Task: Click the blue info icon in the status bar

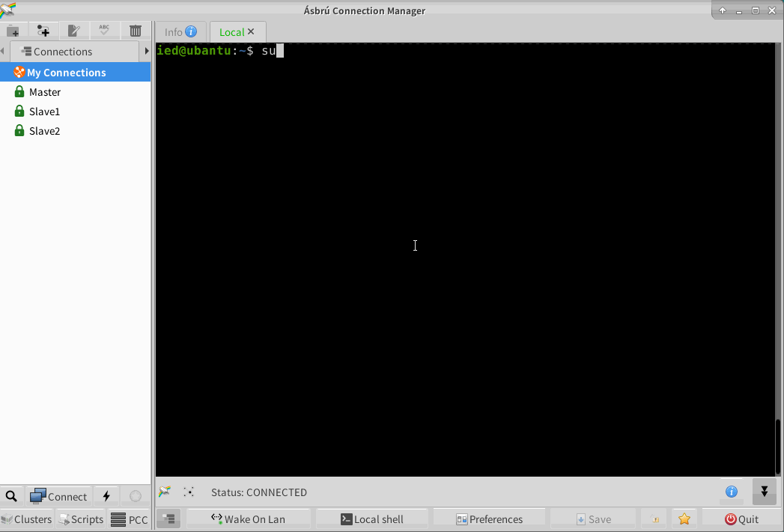Action: [x=732, y=492]
